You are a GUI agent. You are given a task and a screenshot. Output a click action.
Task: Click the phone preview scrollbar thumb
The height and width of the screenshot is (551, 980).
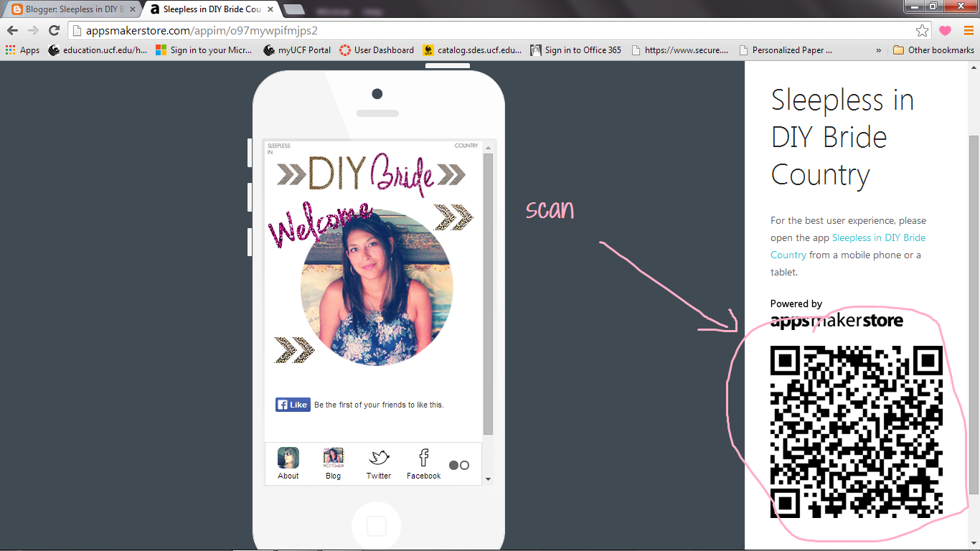pyautogui.click(x=488, y=294)
